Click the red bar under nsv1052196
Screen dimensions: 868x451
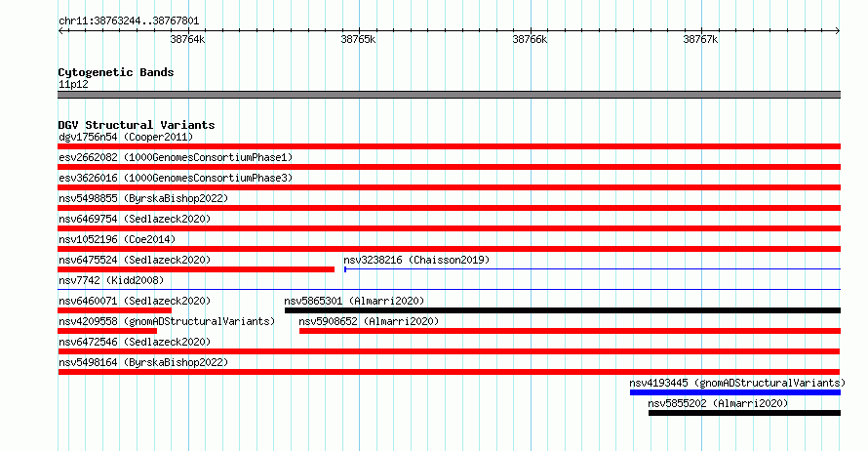(449, 249)
